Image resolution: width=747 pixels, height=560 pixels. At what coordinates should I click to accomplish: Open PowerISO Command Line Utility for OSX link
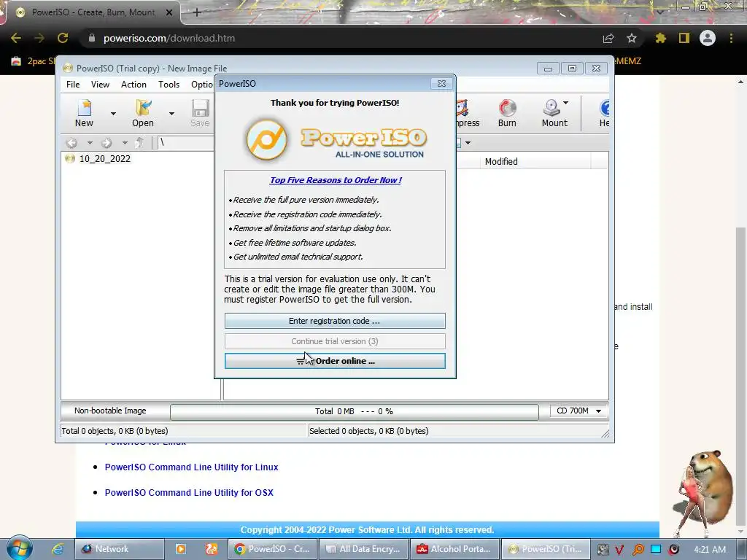(189, 492)
